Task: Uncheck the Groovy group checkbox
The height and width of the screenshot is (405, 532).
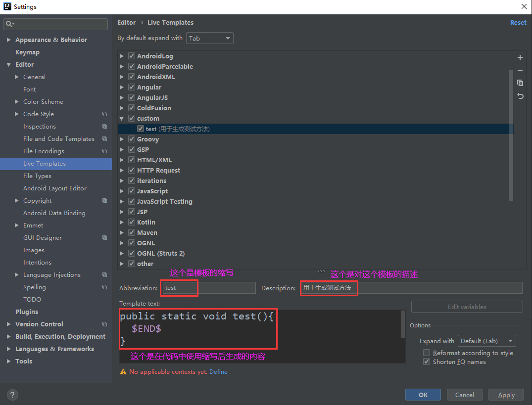Action: point(132,139)
